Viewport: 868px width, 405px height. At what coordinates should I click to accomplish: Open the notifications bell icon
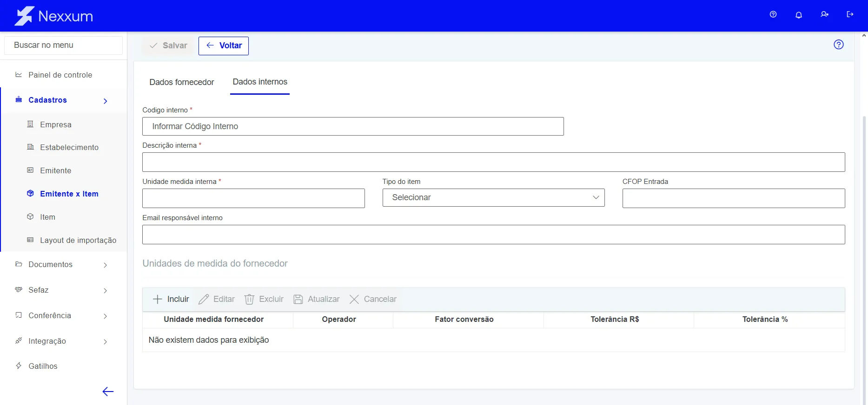pyautogui.click(x=799, y=15)
